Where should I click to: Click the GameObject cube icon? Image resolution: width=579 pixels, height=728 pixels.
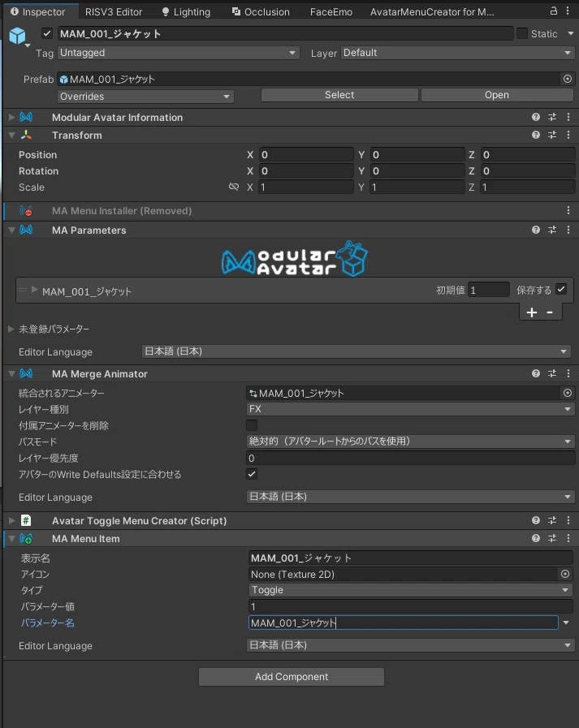point(18,35)
